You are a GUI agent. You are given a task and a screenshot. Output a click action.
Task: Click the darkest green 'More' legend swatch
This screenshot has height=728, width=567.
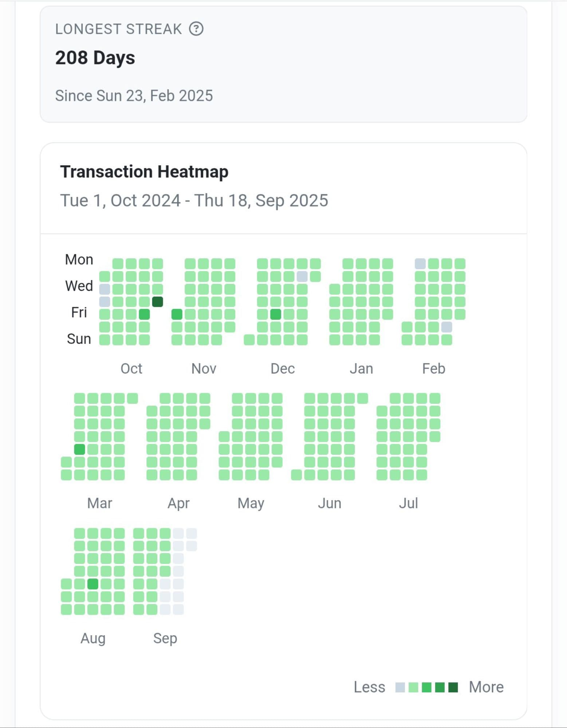453,687
